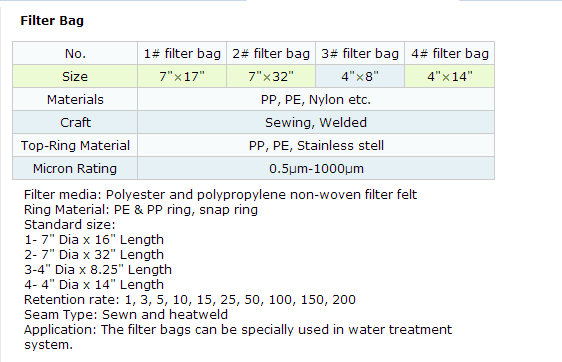Image resolution: width=562 pixels, height=362 pixels.
Task: Click the 0.5µm-1000µm value cell
Action: (316, 168)
